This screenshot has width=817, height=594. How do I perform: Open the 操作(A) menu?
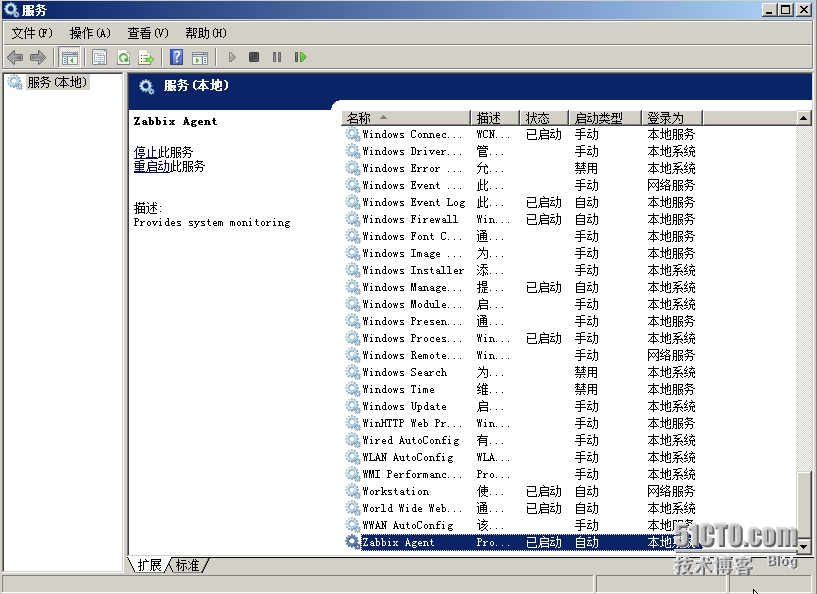pos(90,33)
